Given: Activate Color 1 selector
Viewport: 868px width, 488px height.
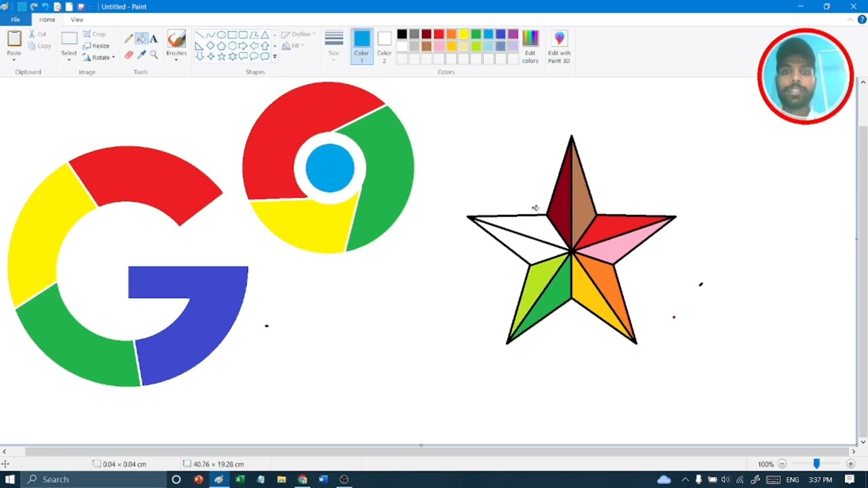Looking at the screenshot, I should (361, 47).
